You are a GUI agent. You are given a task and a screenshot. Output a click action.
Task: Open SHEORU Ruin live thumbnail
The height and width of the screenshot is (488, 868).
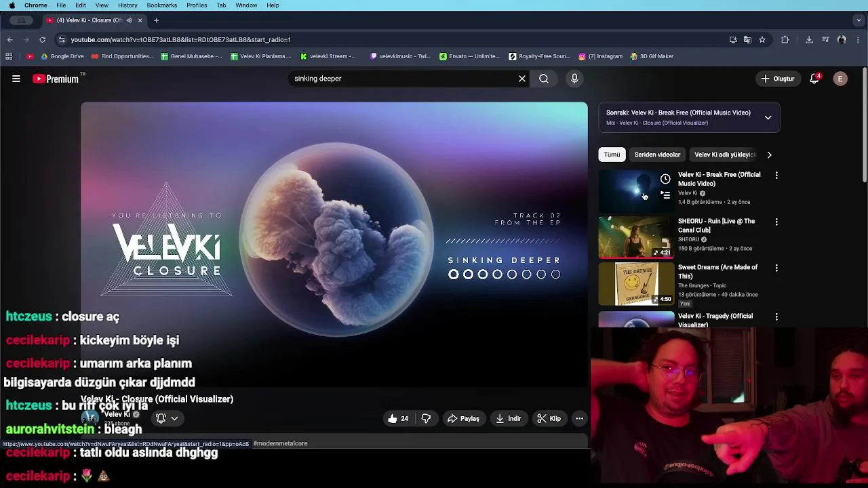[x=636, y=237]
